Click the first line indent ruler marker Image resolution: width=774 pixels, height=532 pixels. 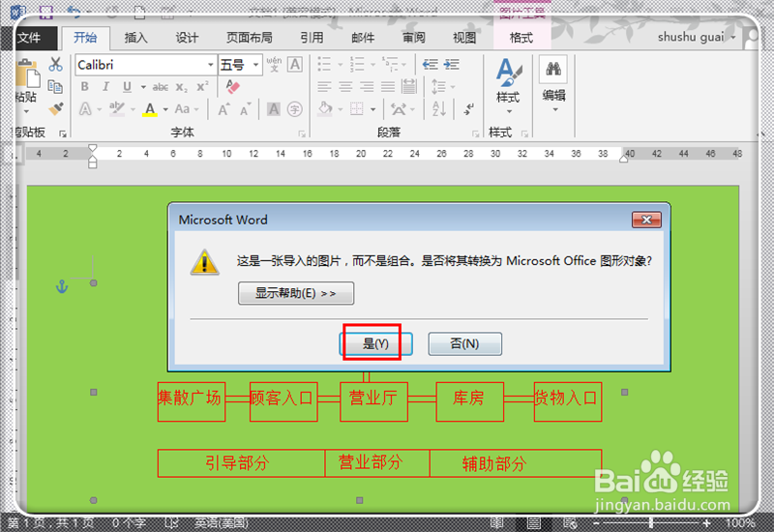92,149
